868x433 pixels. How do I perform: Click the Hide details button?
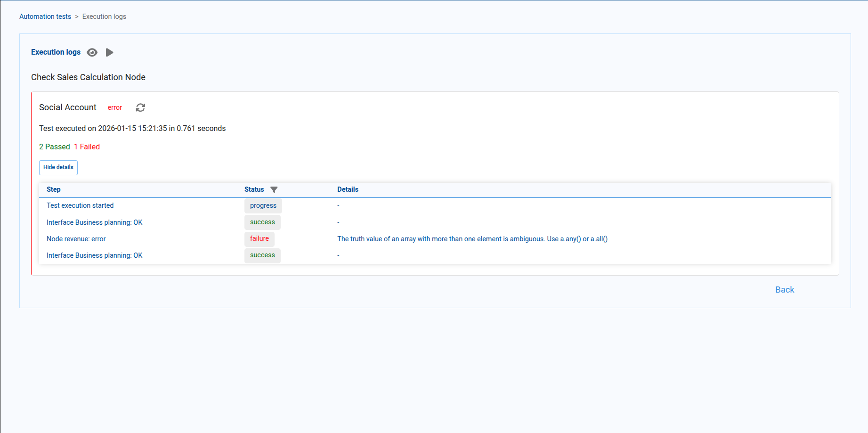[58, 168]
